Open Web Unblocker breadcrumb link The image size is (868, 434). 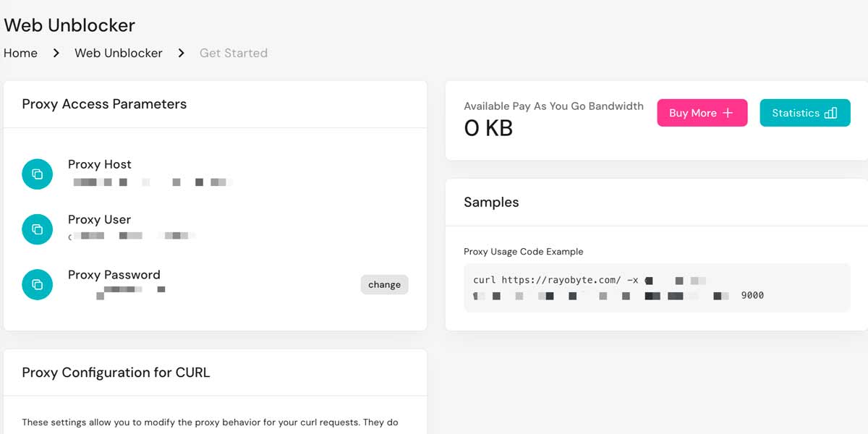(119, 53)
